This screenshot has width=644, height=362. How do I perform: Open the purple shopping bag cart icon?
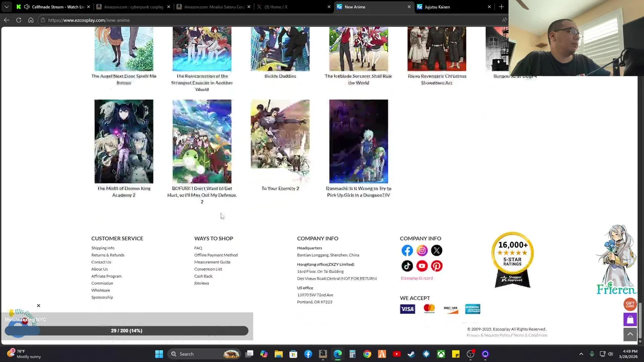click(630, 319)
